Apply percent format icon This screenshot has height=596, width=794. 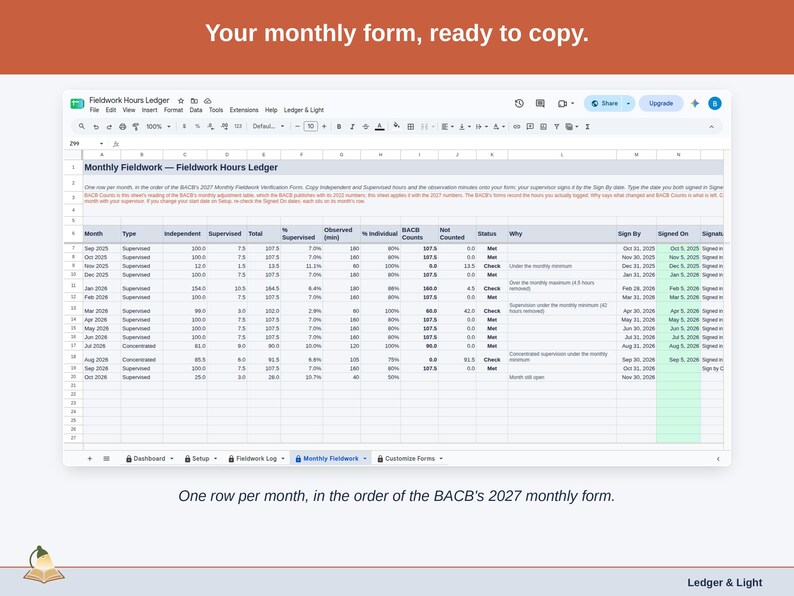click(197, 127)
